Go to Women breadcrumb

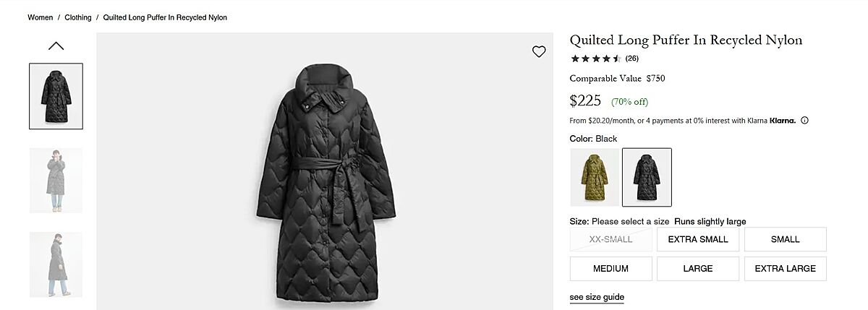click(41, 17)
